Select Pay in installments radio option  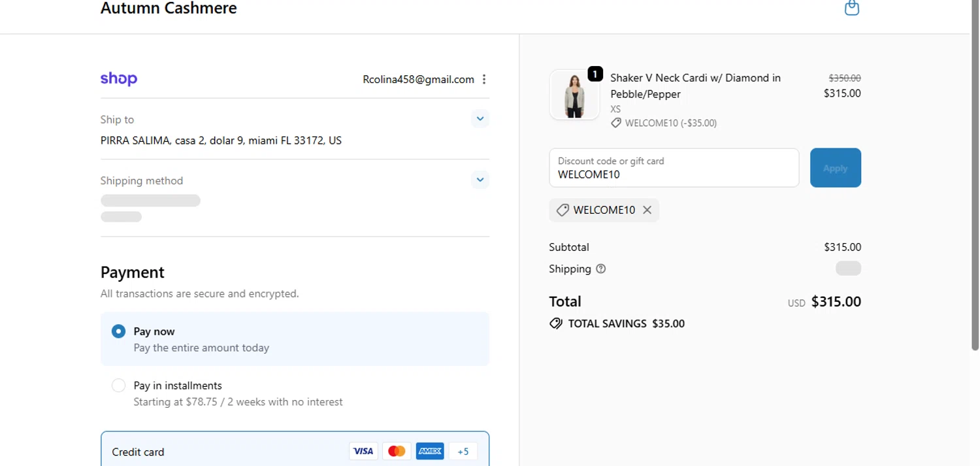point(118,386)
